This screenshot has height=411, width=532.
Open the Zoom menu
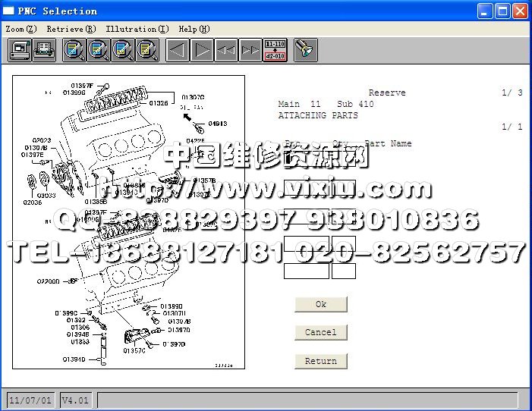pyautogui.click(x=20, y=29)
